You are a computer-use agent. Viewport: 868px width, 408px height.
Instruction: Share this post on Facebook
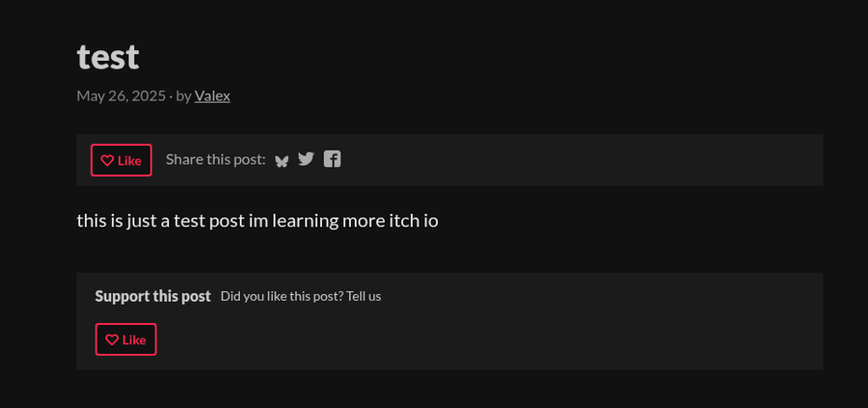click(x=332, y=159)
